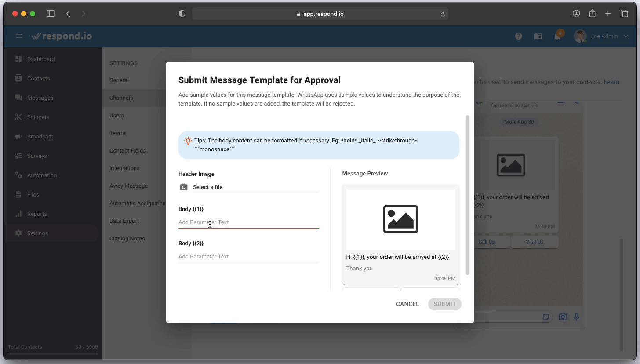Click the Safari privacy shield icon
This screenshot has height=364, width=640.
click(182, 14)
